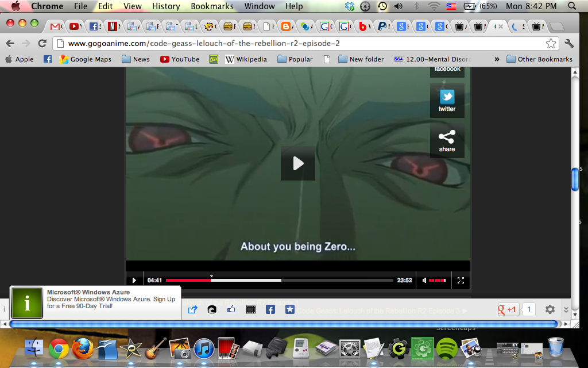The width and height of the screenshot is (588, 368).
Task: Click the Wi-Fi status icon
Action: (434, 6)
